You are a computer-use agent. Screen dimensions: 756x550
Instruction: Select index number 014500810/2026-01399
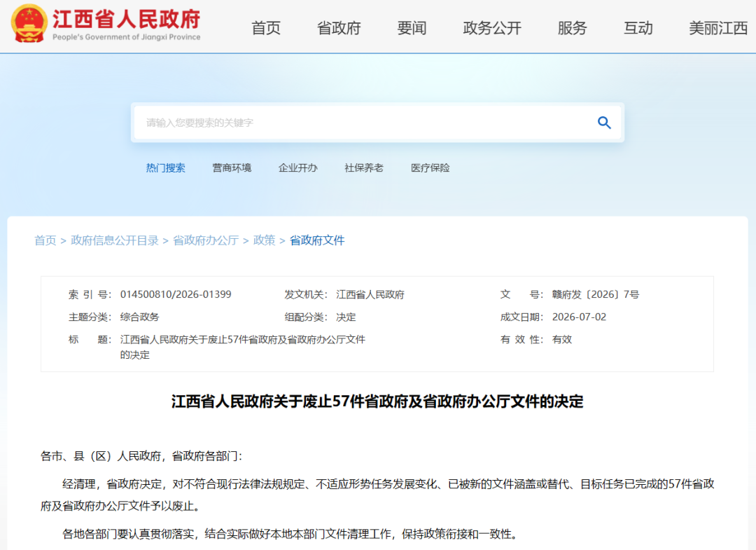click(x=176, y=294)
